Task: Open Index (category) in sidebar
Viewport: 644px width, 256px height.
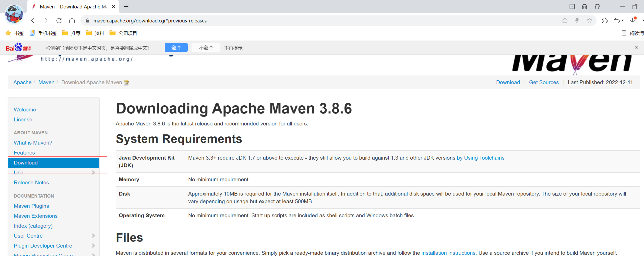Action: point(33,226)
